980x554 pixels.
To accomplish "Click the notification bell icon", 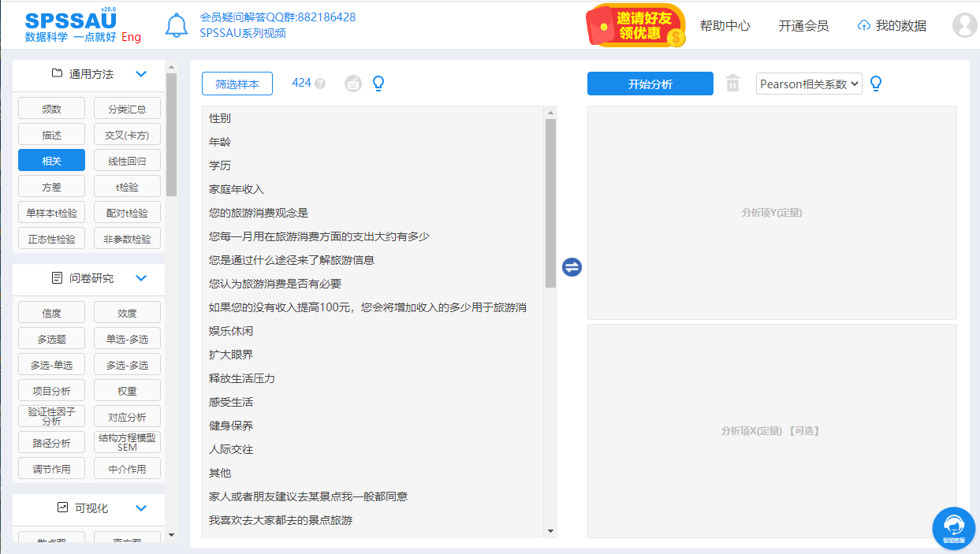I will tap(177, 24).
